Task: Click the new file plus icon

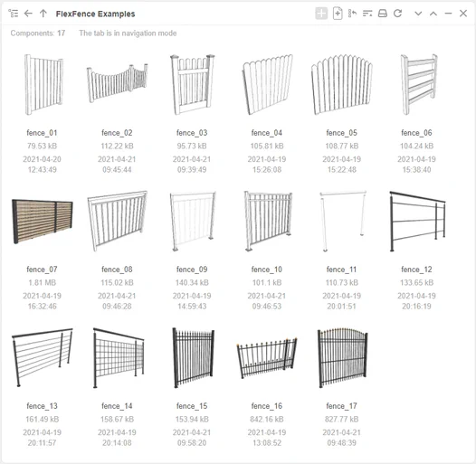Action: point(338,14)
